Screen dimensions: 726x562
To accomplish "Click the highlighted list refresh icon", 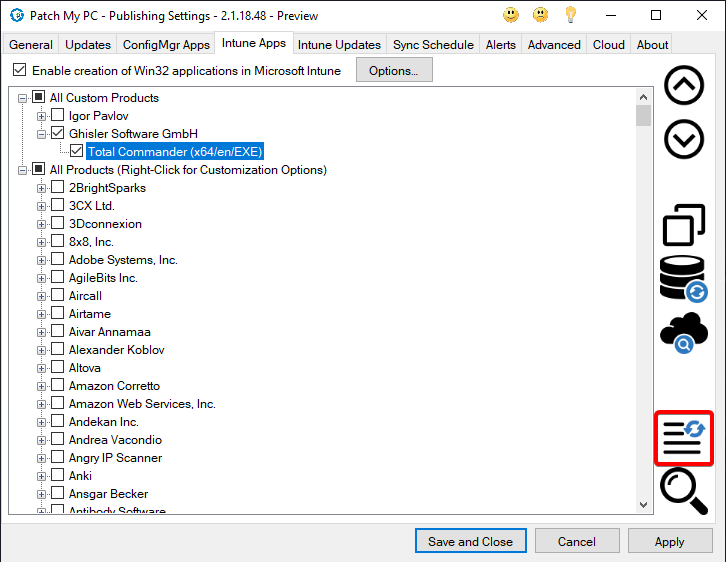I will coord(684,437).
